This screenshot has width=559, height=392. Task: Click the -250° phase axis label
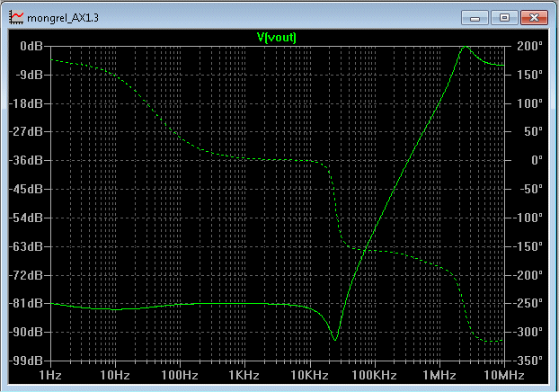[x=528, y=303]
